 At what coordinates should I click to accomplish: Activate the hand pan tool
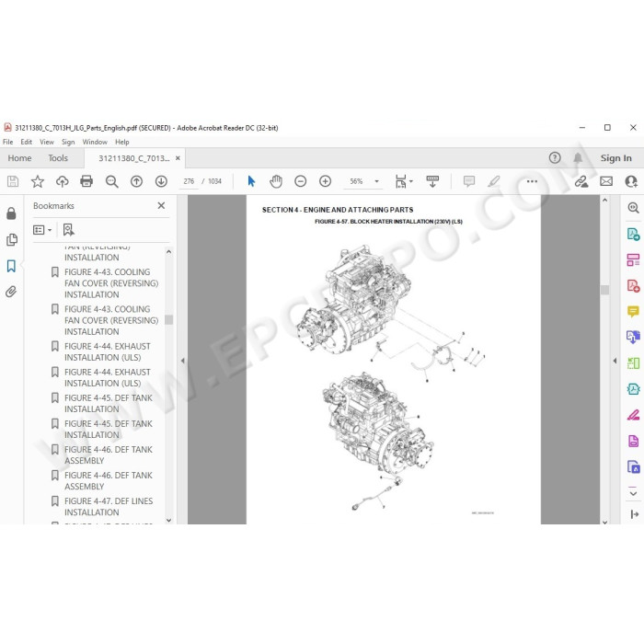(x=276, y=181)
